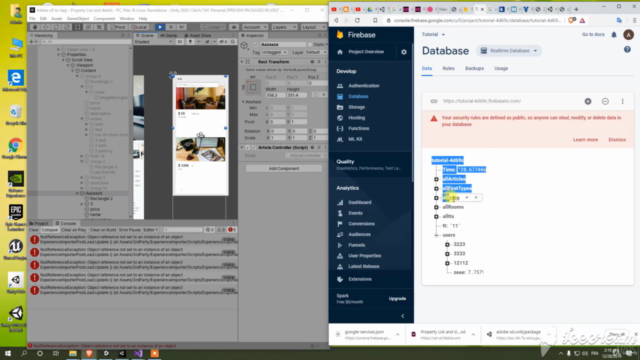This screenshot has height=360, width=640.
Task: Open Rules tab in Firebase Database
Action: point(448,68)
